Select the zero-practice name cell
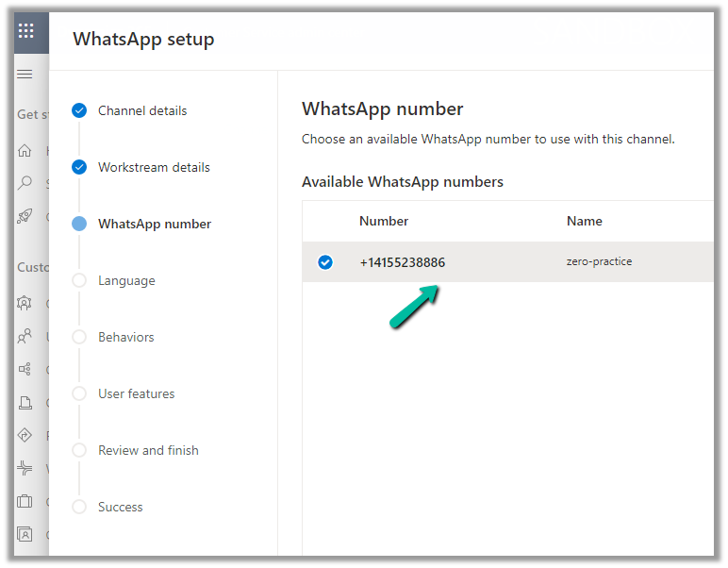The height and width of the screenshot is (568, 728). [599, 261]
